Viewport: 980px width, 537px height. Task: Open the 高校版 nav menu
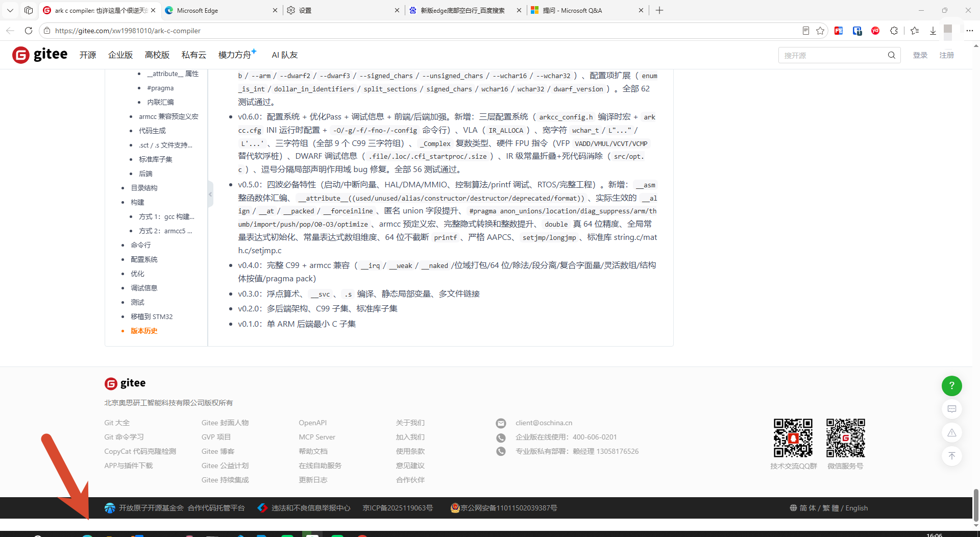pos(157,55)
